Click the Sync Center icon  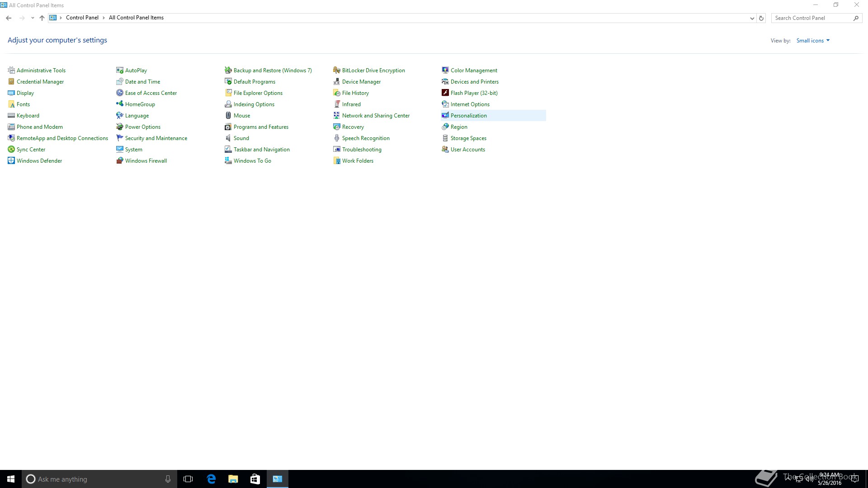[11, 149]
